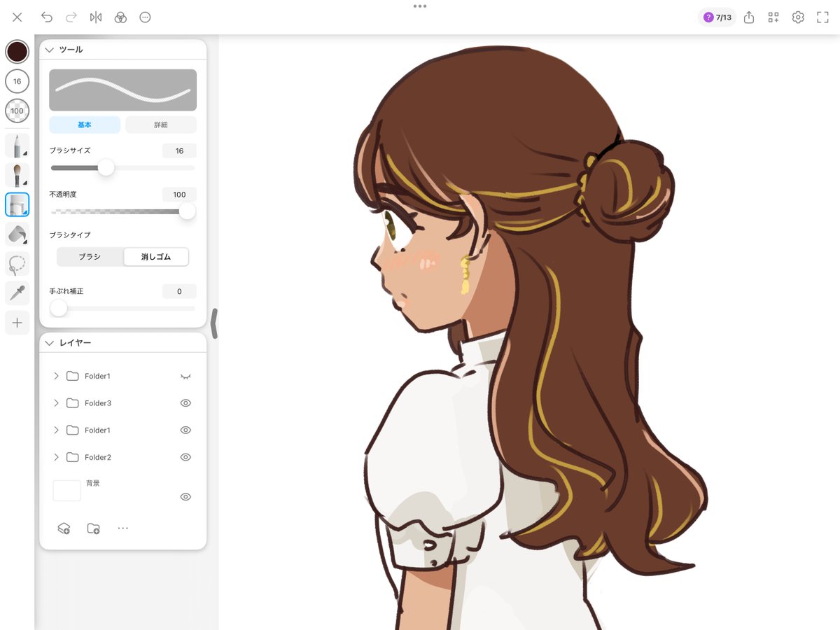This screenshot has height=630, width=840.
Task: Click the grid-plus panels icon
Action: (x=773, y=17)
